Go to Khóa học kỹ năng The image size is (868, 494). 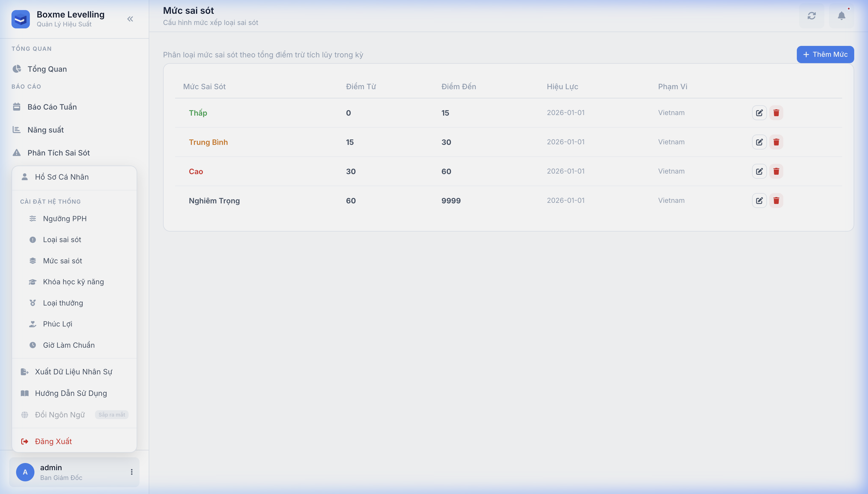pos(73,282)
